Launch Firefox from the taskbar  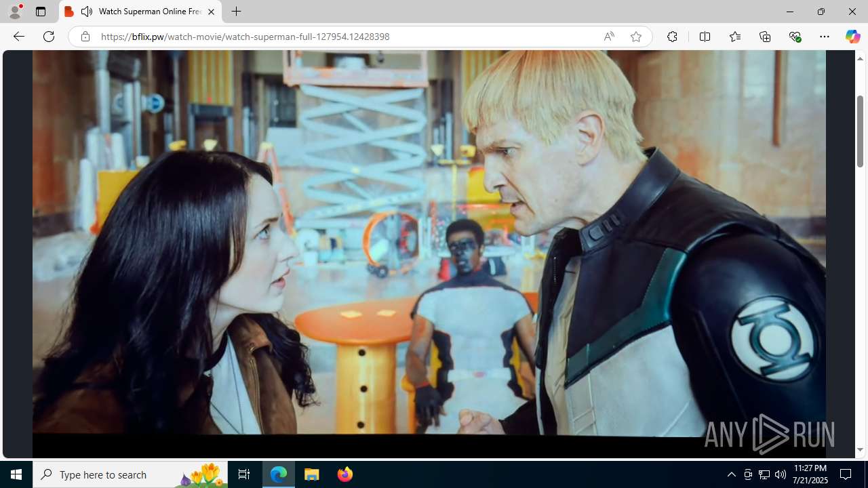point(344,474)
